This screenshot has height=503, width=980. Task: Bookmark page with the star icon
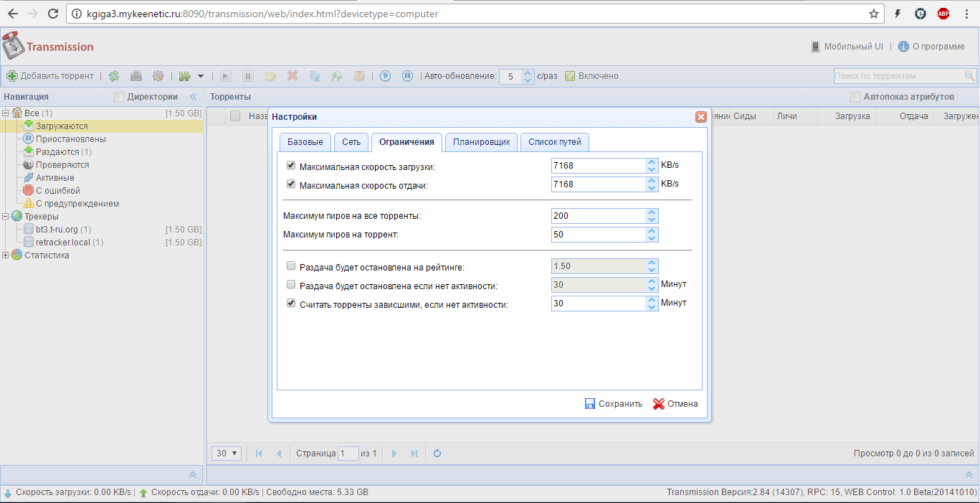[874, 14]
